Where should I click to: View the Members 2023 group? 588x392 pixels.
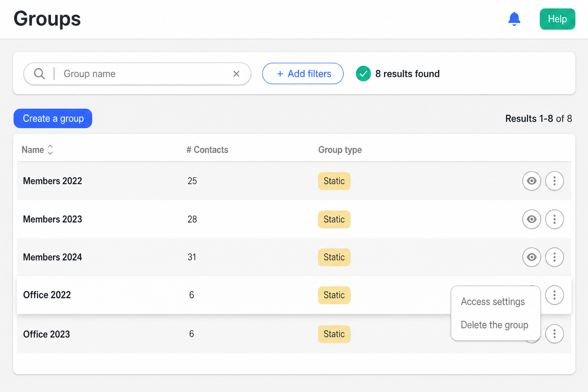click(532, 219)
